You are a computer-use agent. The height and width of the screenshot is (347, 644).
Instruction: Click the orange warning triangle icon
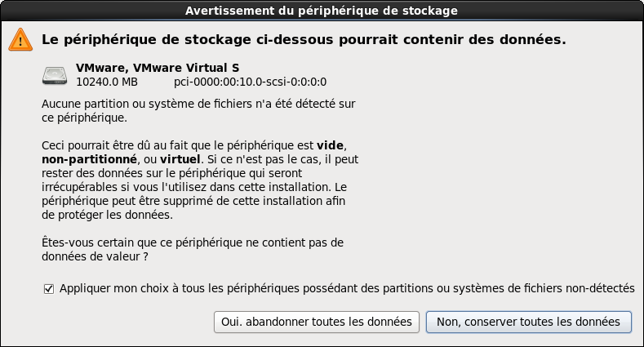tap(20, 40)
